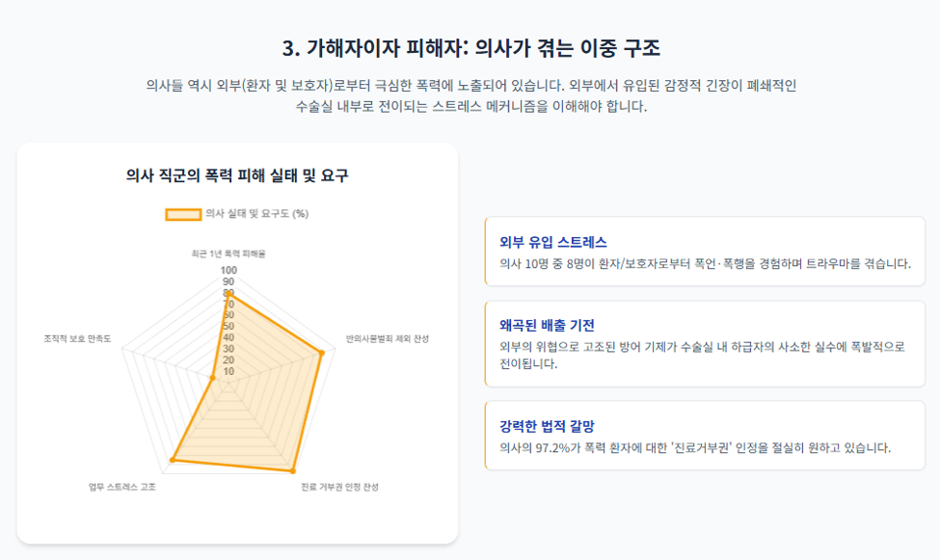Click the section heading 가해자이자 피해자
This screenshot has width=940, height=560.
pos(385,48)
